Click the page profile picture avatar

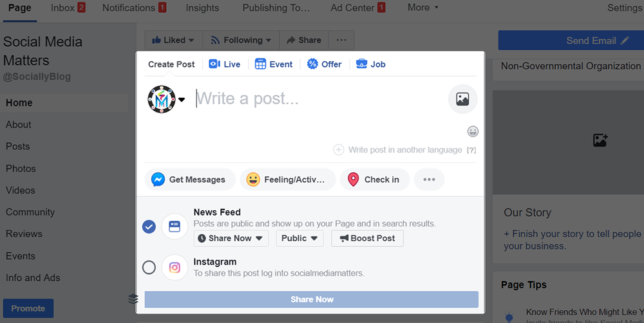tap(162, 99)
